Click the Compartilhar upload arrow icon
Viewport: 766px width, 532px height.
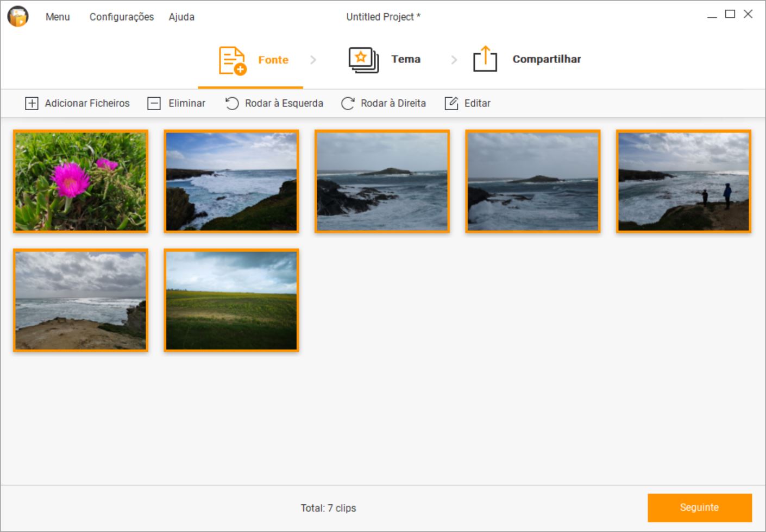(485, 59)
